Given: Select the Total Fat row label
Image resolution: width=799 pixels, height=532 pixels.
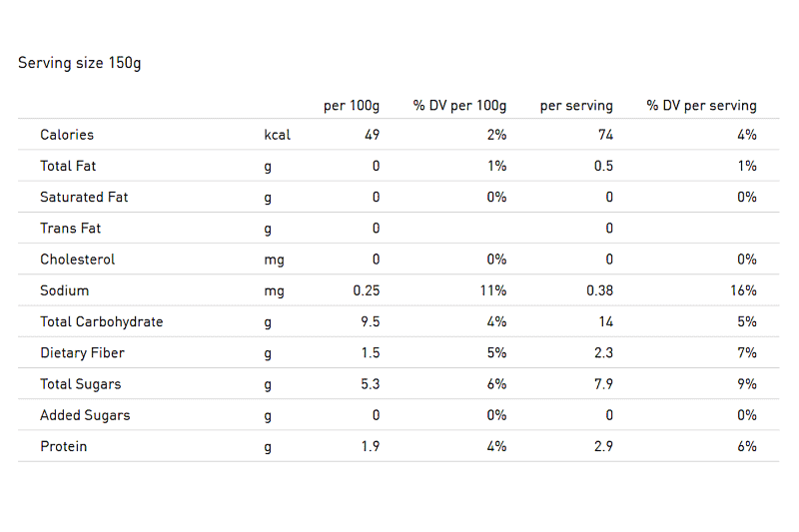Looking at the screenshot, I should pos(68,166).
